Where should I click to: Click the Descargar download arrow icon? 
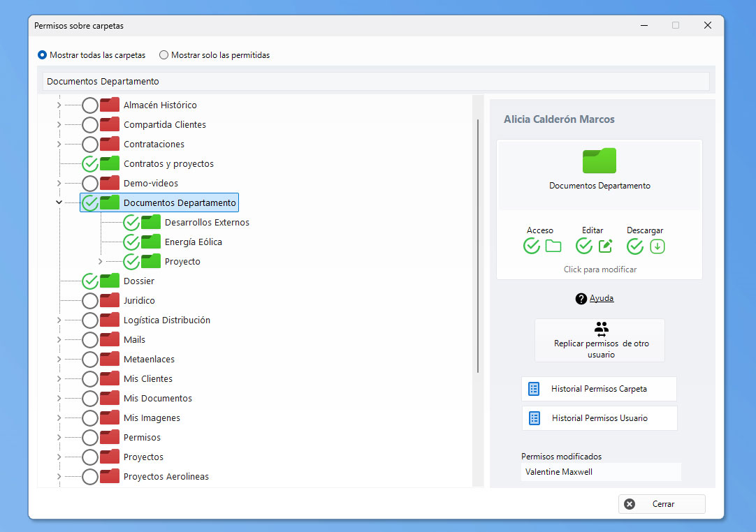click(x=657, y=246)
